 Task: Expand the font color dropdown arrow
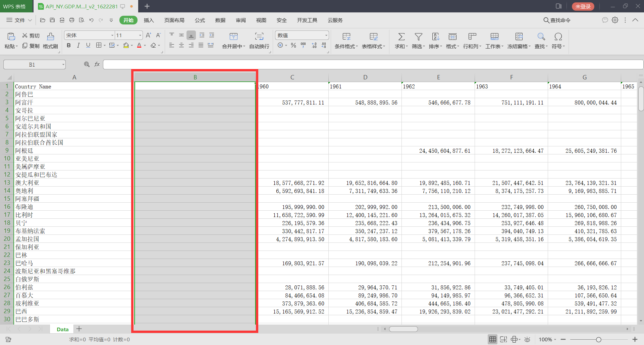(x=145, y=46)
